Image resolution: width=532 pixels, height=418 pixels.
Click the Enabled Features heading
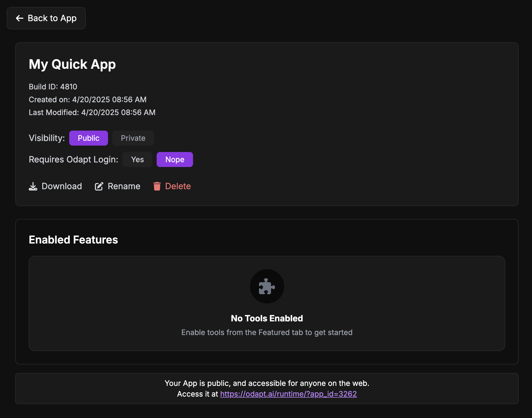click(73, 240)
